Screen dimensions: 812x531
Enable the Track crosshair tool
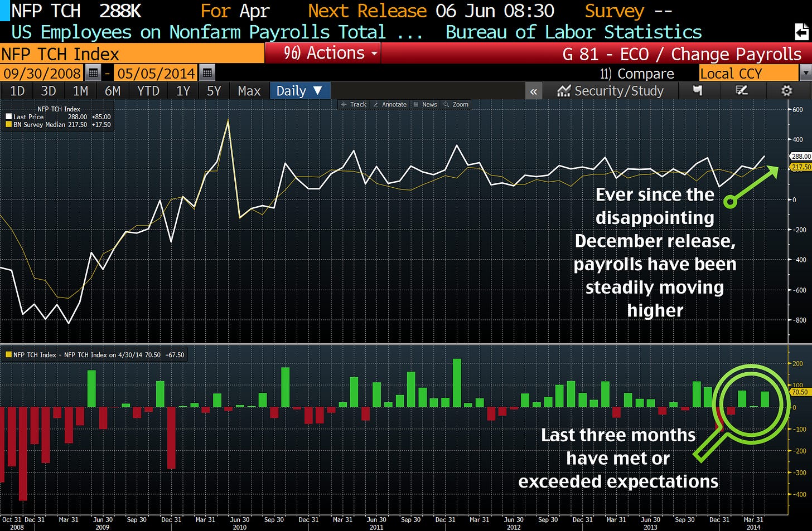point(354,104)
